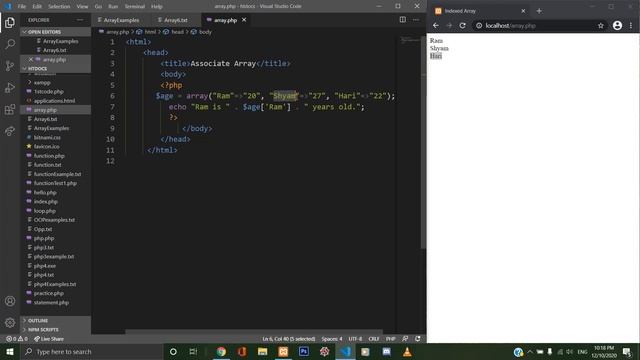Open the Search view in activity bar
Viewport: 640px width, 360px height.
[10, 44]
